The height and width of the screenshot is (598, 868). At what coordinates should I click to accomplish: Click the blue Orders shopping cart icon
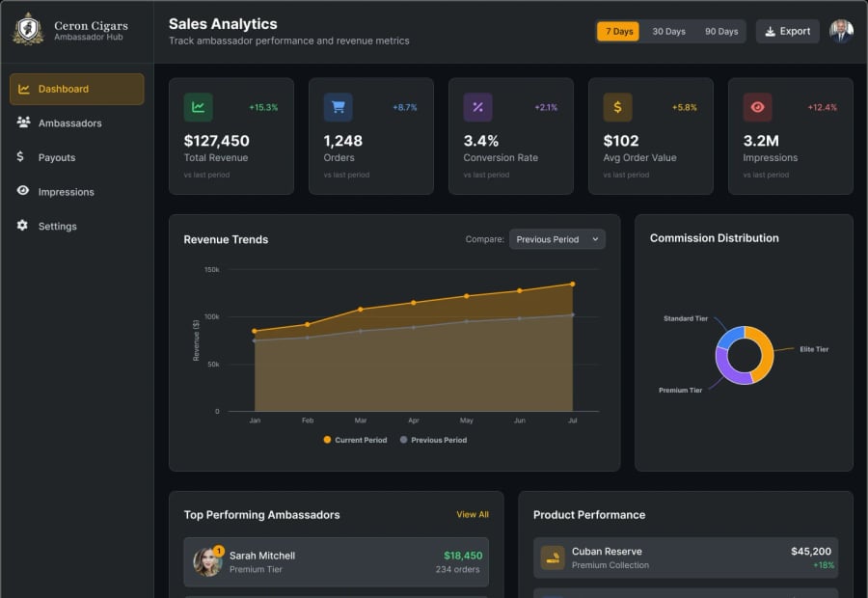click(338, 107)
